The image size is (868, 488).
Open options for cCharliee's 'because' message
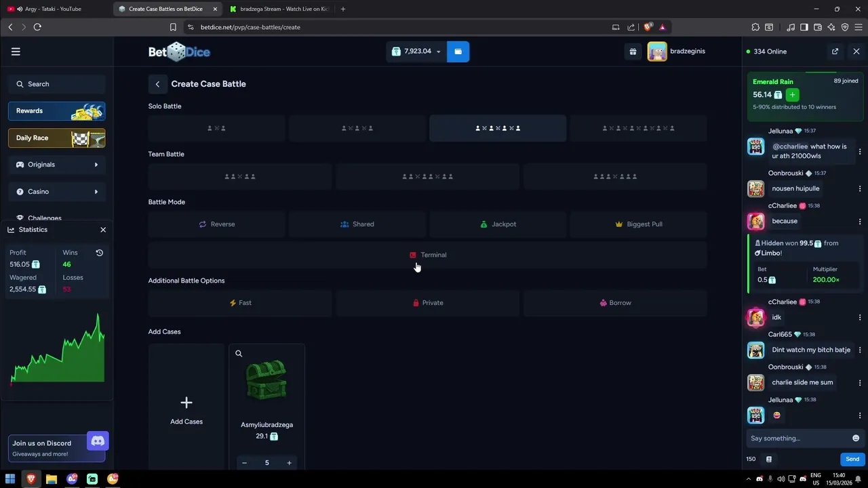860,222
